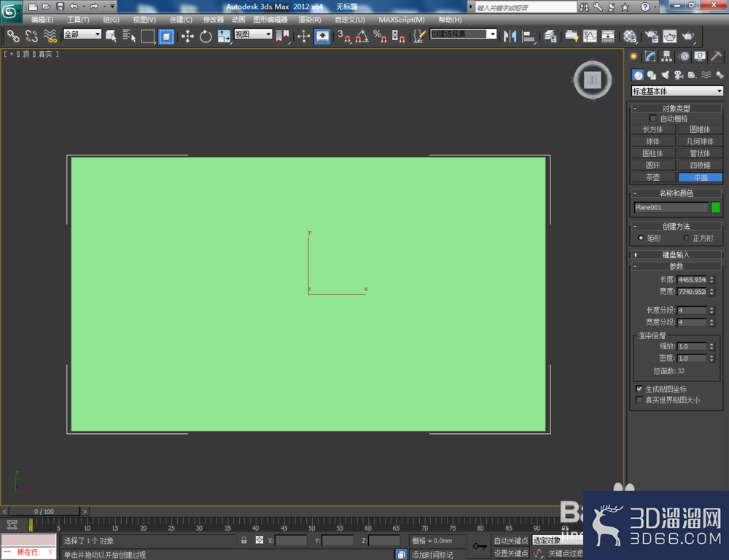Click 自动关键点 auto key button
The image size is (729, 560).
(511, 540)
